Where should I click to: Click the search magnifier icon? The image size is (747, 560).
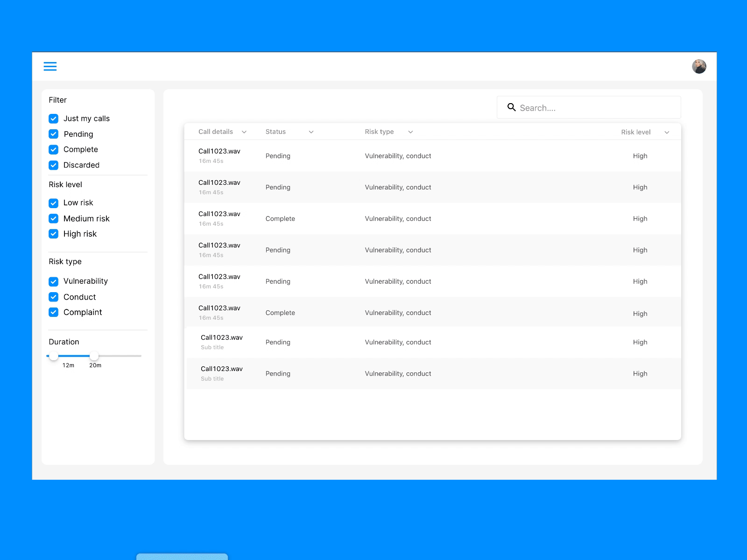click(x=512, y=107)
